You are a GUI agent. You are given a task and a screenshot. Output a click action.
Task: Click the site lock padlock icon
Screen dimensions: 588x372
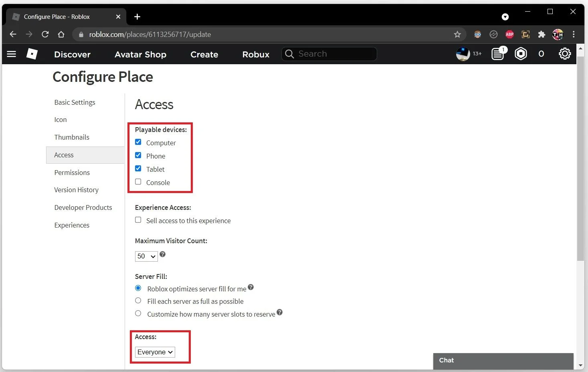click(x=81, y=35)
